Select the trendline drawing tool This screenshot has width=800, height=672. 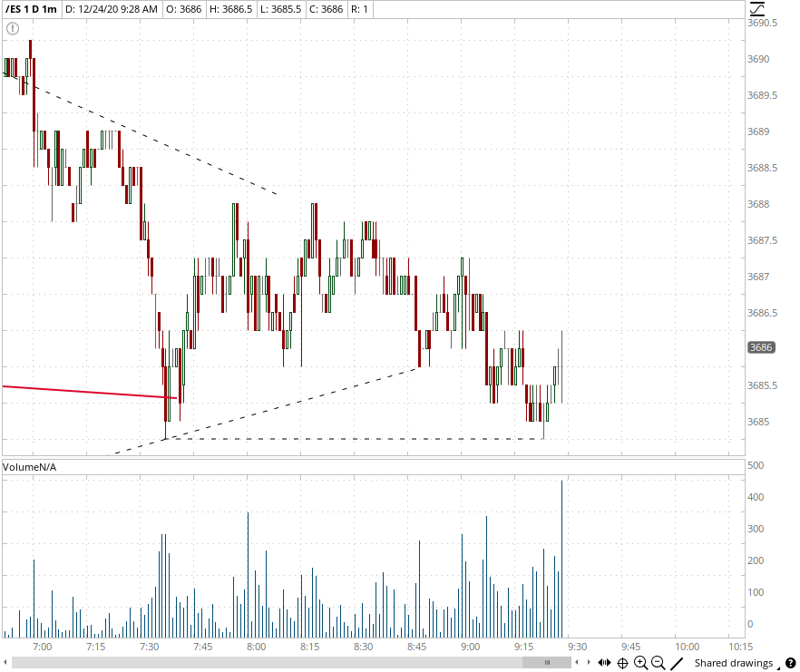coord(677,663)
